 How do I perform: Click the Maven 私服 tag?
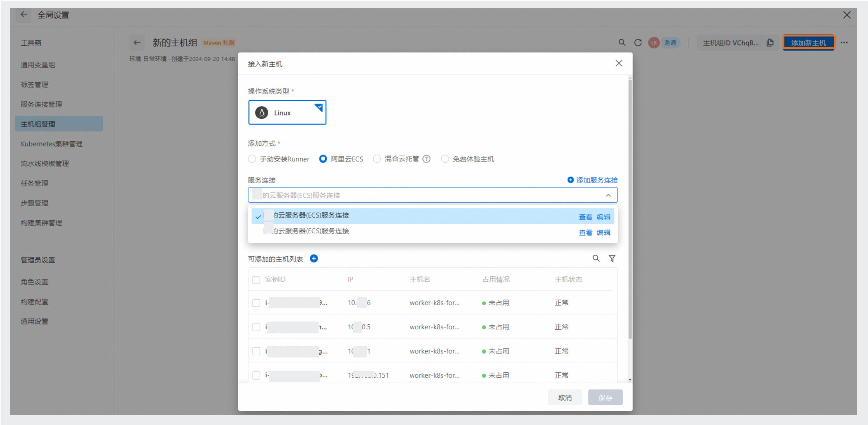click(219, 42)
